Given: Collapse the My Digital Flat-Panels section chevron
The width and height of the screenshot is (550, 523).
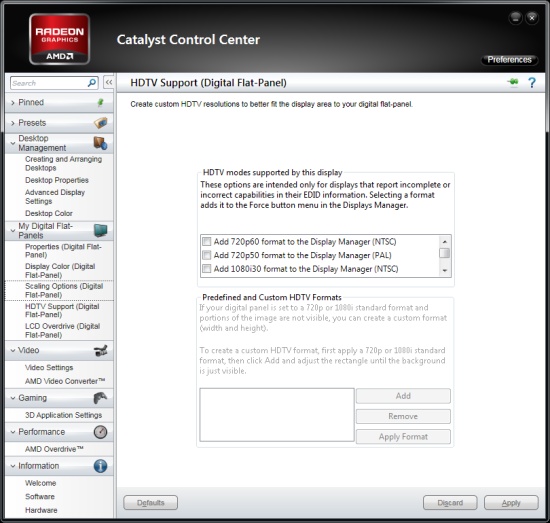Looking at the screenshot, I should [x=13, y=231].
